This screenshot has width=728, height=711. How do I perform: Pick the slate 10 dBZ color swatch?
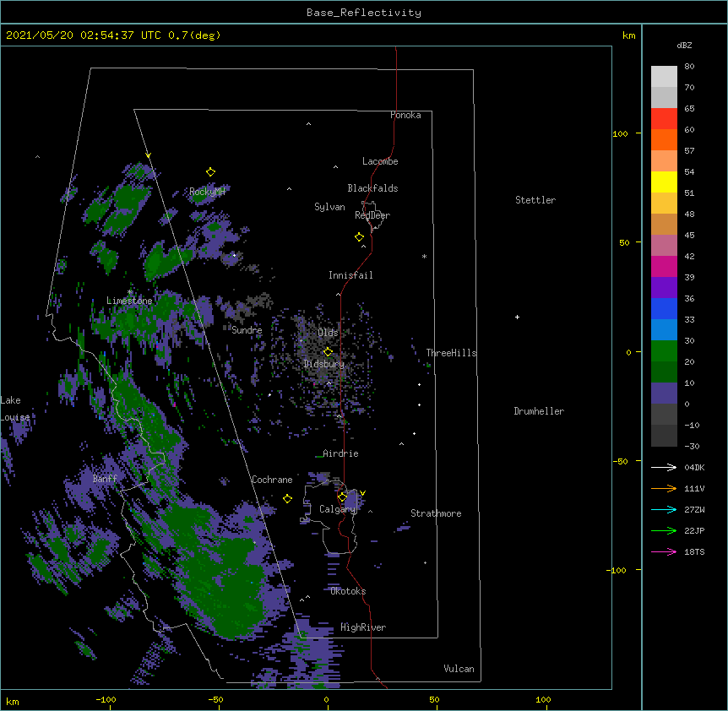point(664,393)
